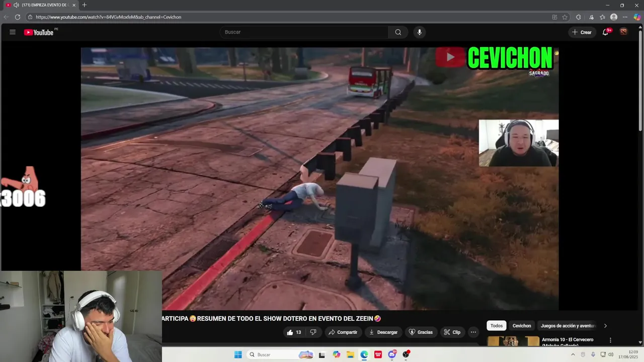Click the split-screen icon in the address bar
This screenshot has width=644, height=362.
[554, 17]
